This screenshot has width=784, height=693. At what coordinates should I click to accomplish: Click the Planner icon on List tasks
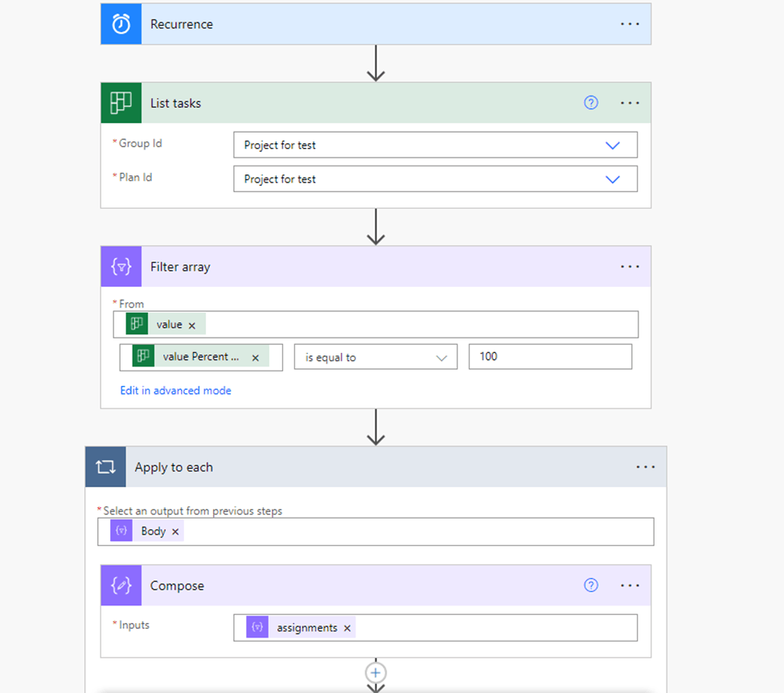click(121, 103)
